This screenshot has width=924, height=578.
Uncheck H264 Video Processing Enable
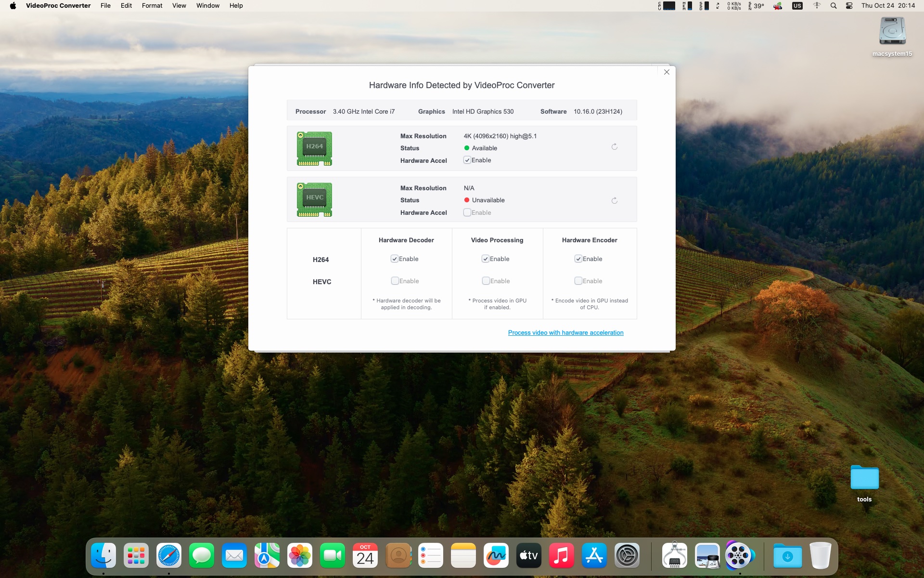[x=486, y=259]
